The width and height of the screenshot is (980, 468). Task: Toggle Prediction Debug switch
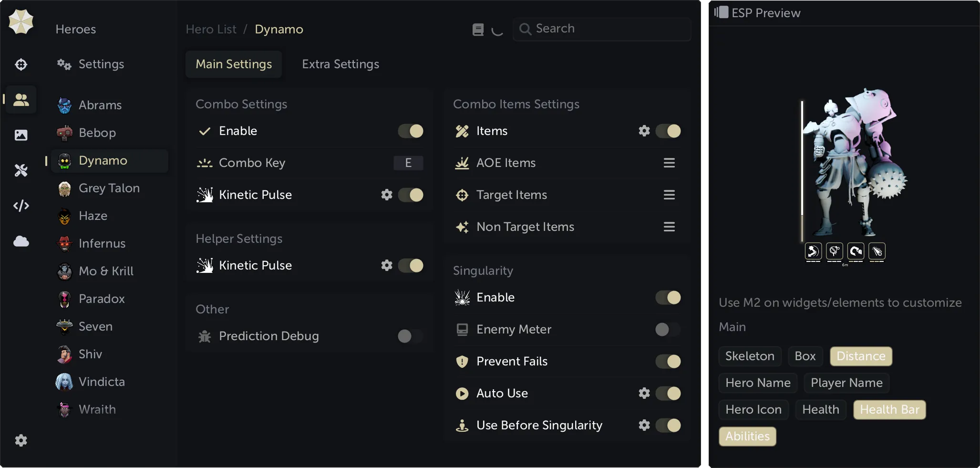[x=410, y=336]
